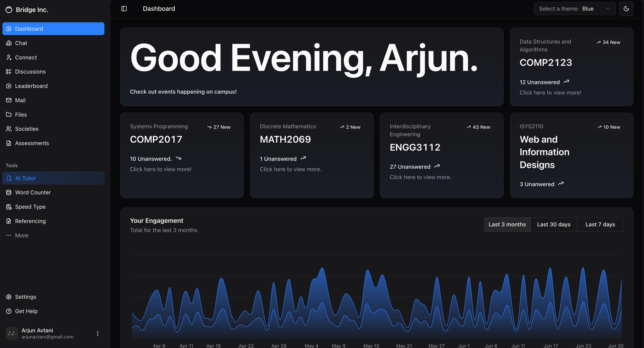Click the Connect person icon
The width and height of the screenshot is (644, 348).
pos(9,57)
